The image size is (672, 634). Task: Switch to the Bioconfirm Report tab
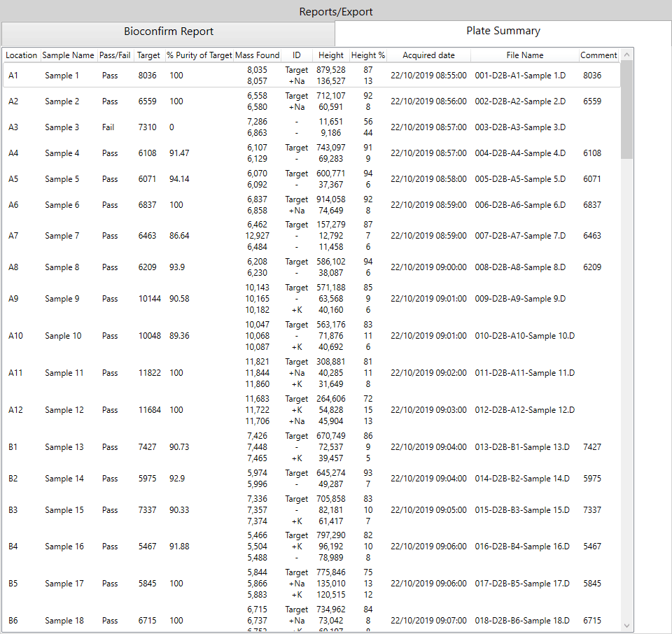click(x=169, y=31)
